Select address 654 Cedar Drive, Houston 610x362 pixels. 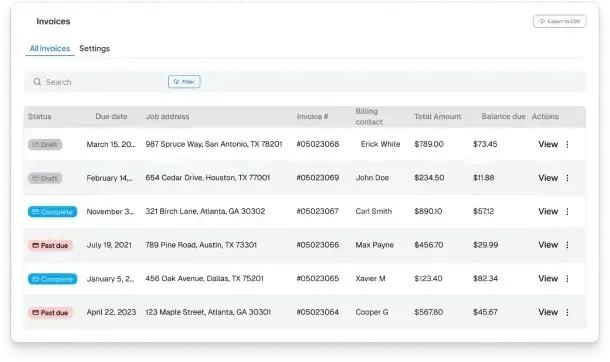208,178
